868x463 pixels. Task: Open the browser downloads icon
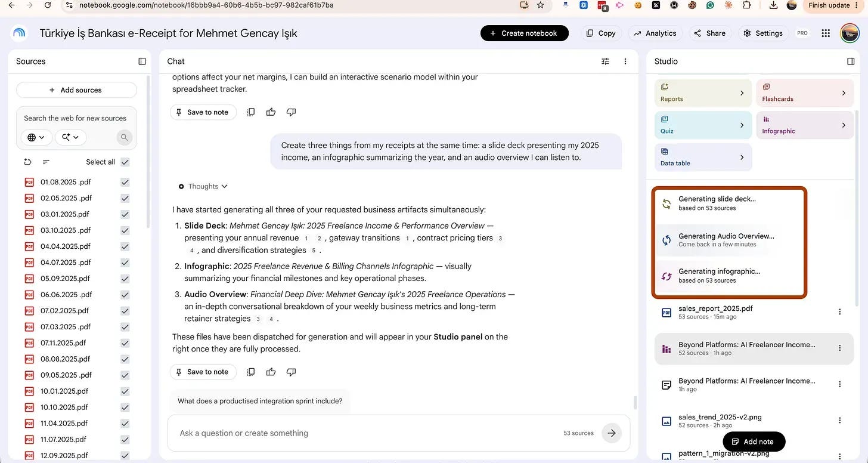tap(773, 5)
